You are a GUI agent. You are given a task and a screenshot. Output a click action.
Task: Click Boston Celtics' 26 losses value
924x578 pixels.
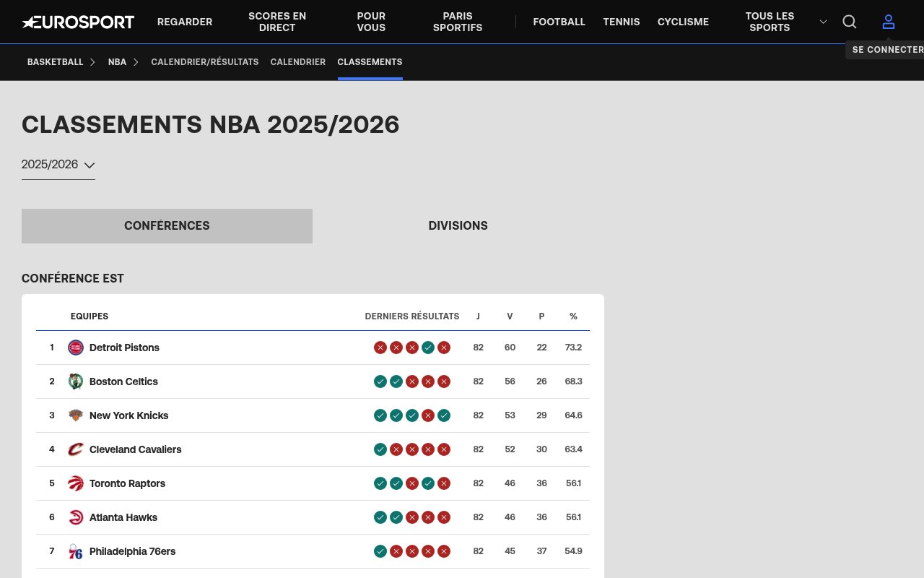541,381
